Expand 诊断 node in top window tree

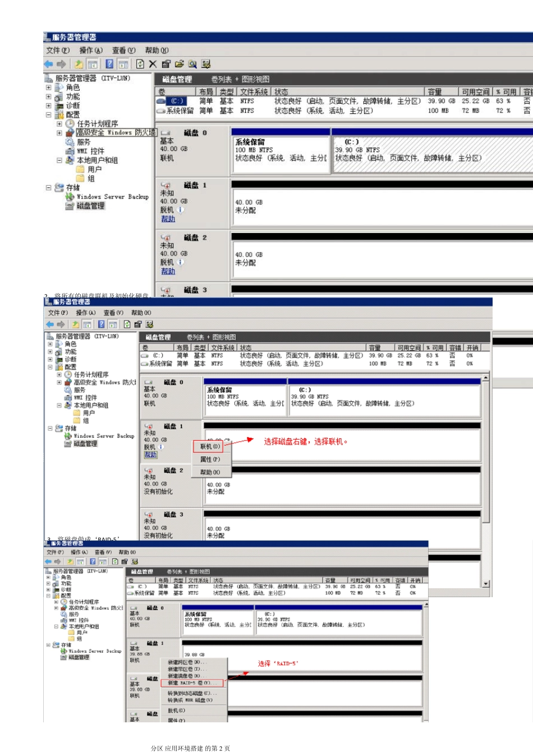[x=48, y=106]
